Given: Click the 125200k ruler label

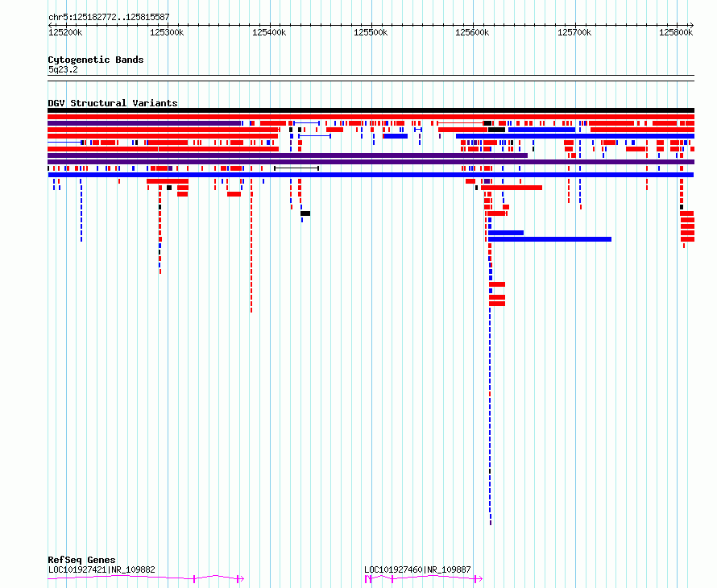Looking at the screenshot, I should [65, 32].
